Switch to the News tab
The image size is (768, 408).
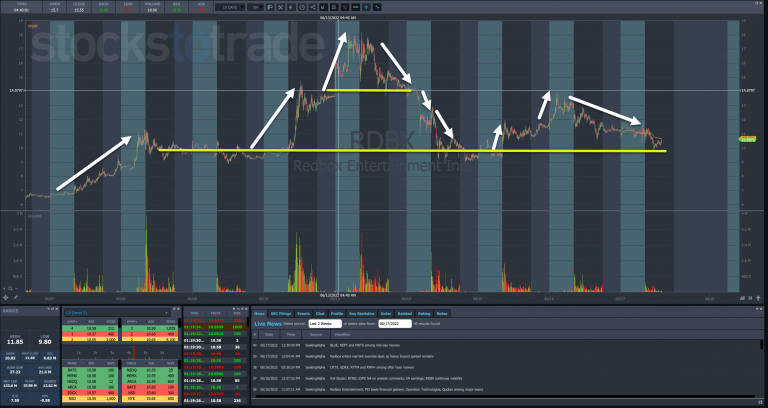(259, 313)
